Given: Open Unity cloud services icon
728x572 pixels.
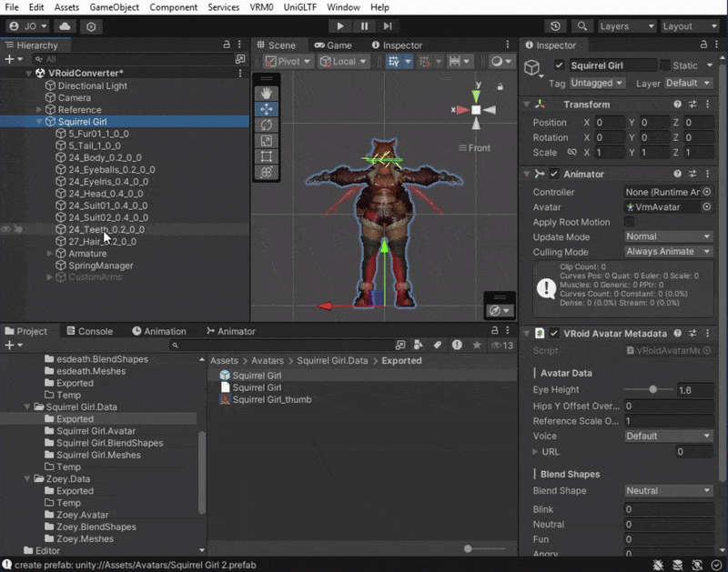Looking at the screenshot, I should (65, 26).
